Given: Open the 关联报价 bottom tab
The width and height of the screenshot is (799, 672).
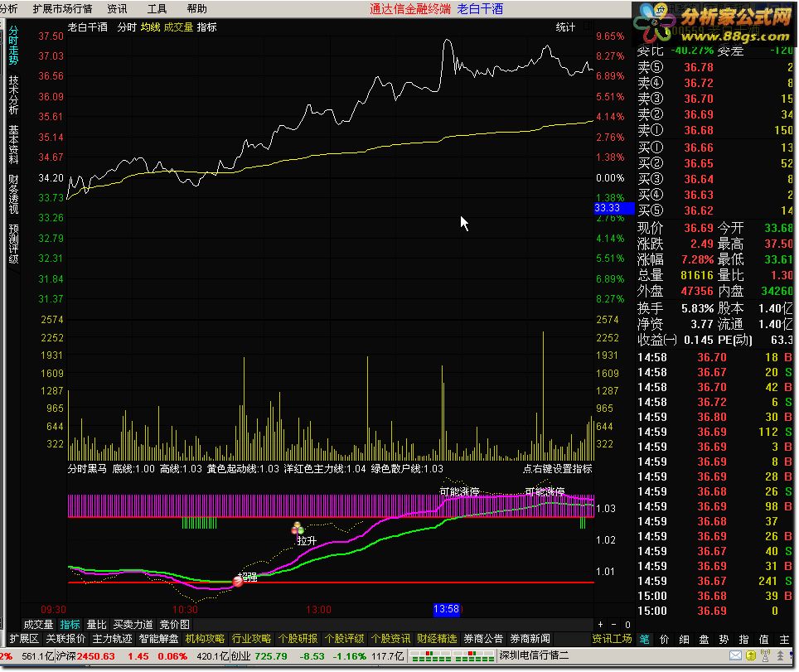Looking at the screenshot, I should pyautogui.click(x=65, y=639).
